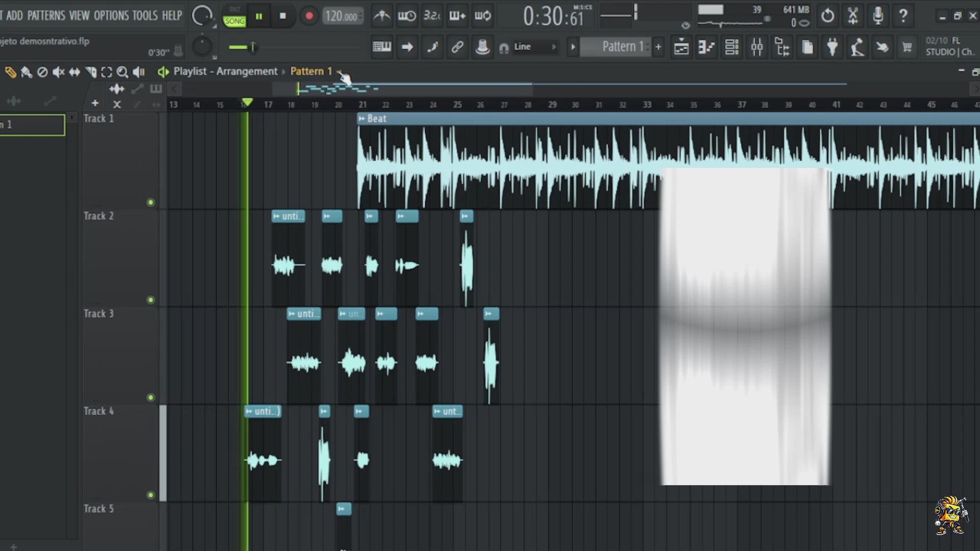Open the Line snap dropdown
Image resolution: width=980 pixels, height=551 pixels.
534,47
